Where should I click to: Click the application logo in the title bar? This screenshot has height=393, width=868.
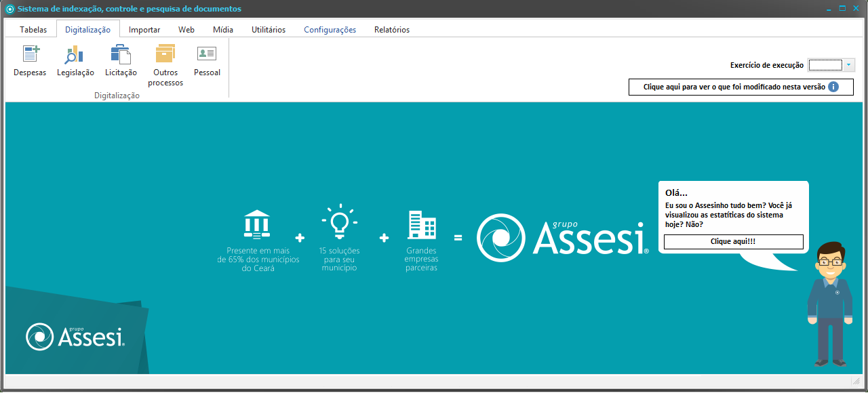coord(10,9)
